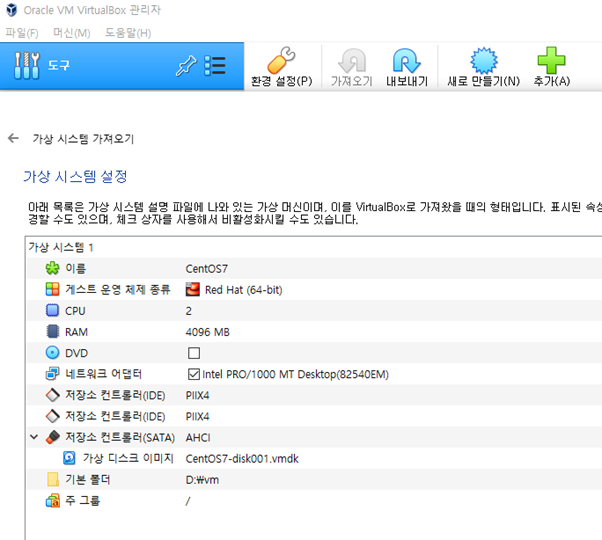Image resolution: width=602 pixels, height=540 pixels.
Task: Select the 가상 시스템 1 row
Action: (x=314, y=248)
